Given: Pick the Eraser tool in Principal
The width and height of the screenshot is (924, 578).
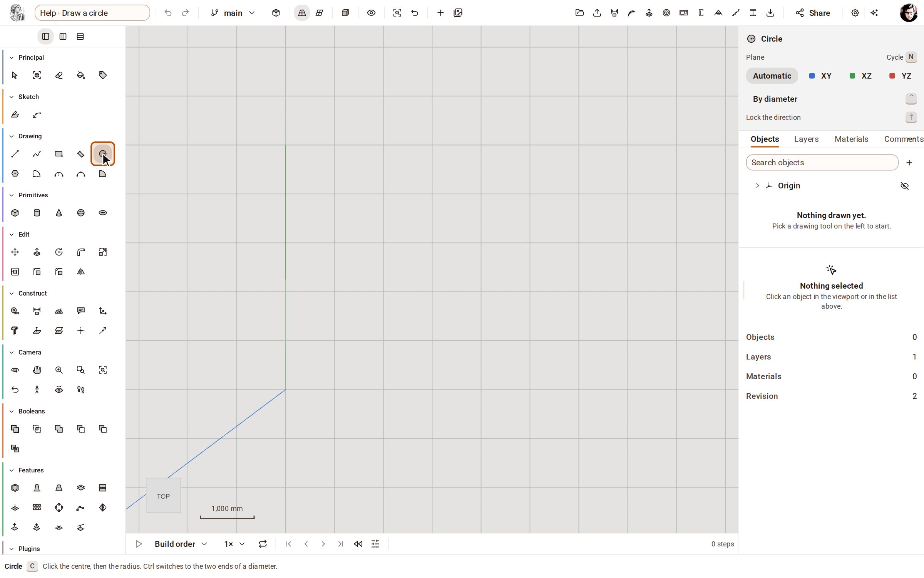Looking at the screenshot, I should (59, 76).
